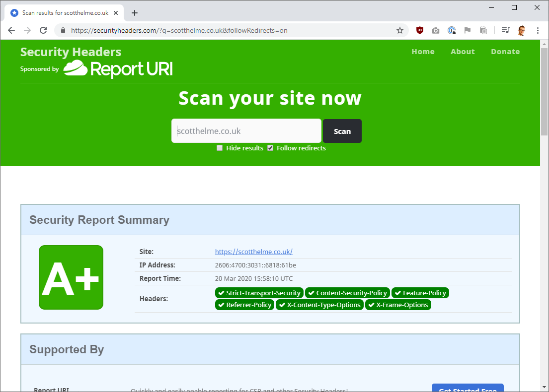Open the media controls playlist icon
The width and height of the screenshot is (549, 392).
click(x=505, y=30)
